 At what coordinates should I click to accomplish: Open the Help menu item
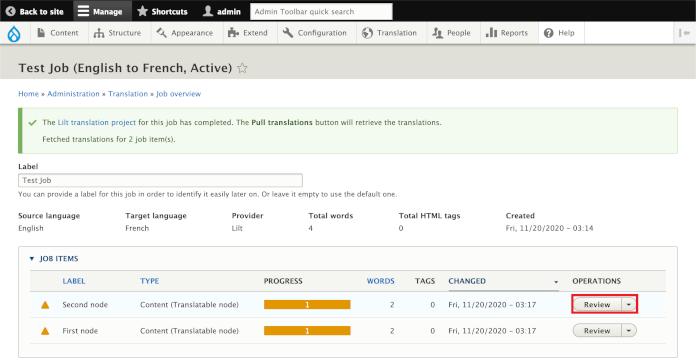tap(559, 33)
